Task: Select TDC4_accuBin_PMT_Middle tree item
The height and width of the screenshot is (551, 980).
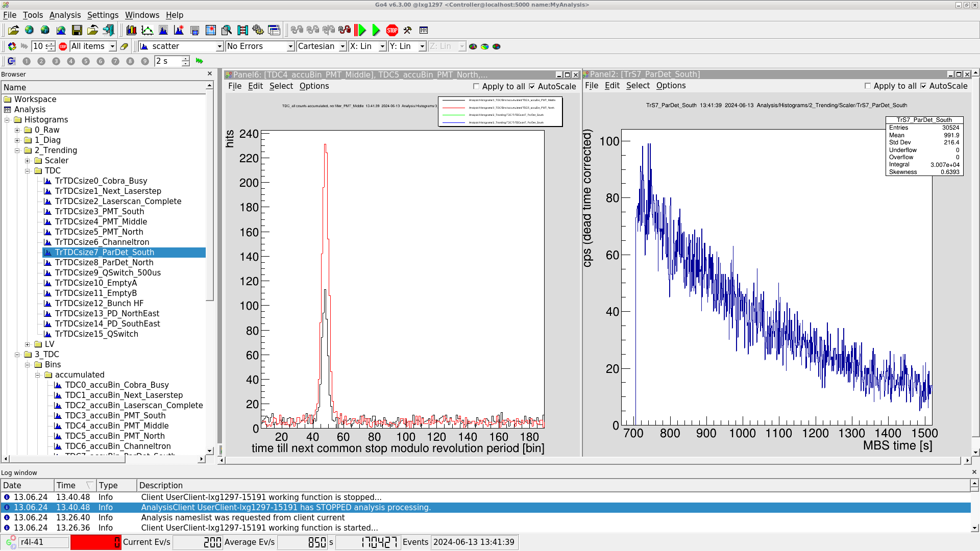Action: 117,426
